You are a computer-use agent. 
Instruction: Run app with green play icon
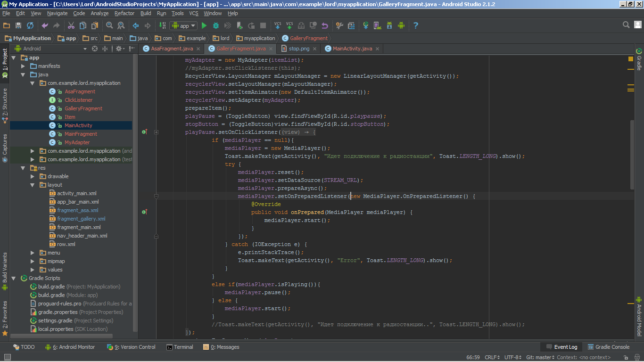coord(204,25)
